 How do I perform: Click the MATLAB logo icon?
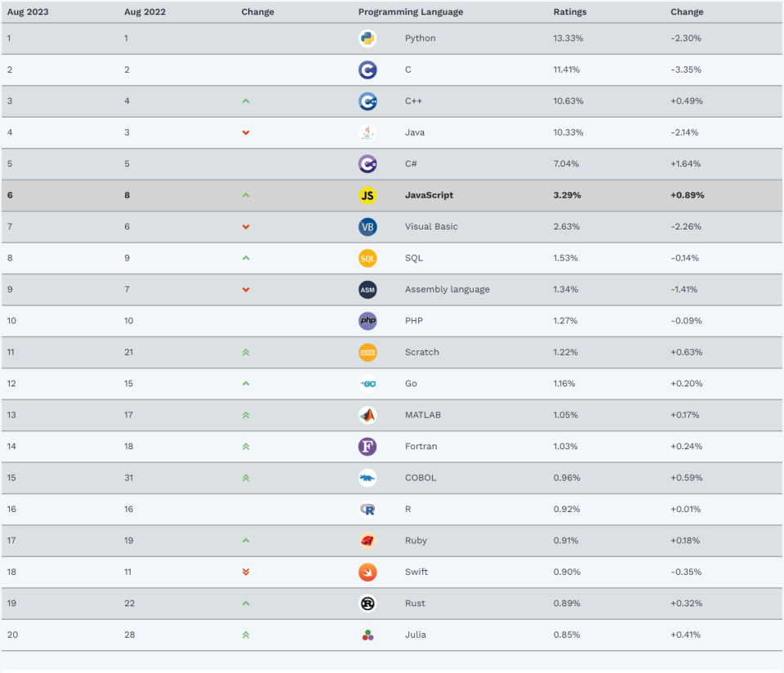[367, 415]
